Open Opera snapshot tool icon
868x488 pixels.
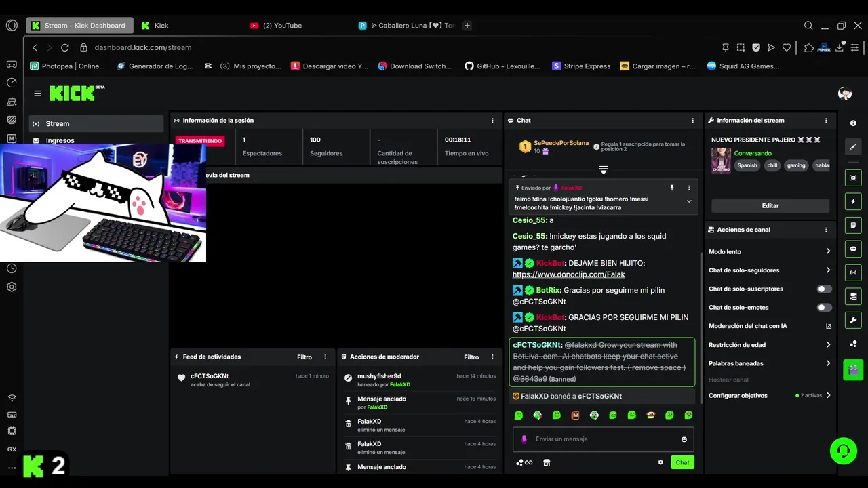(x=741, y=47)
